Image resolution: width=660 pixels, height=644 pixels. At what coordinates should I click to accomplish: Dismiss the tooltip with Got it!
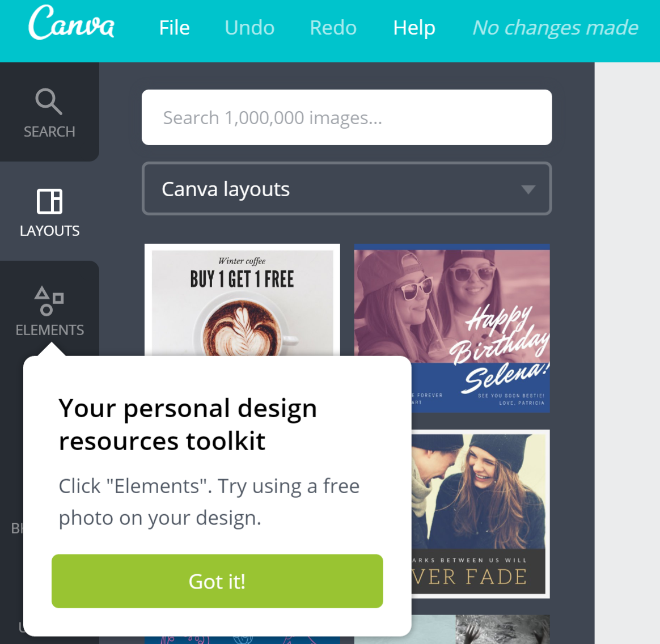coord(217,581)
